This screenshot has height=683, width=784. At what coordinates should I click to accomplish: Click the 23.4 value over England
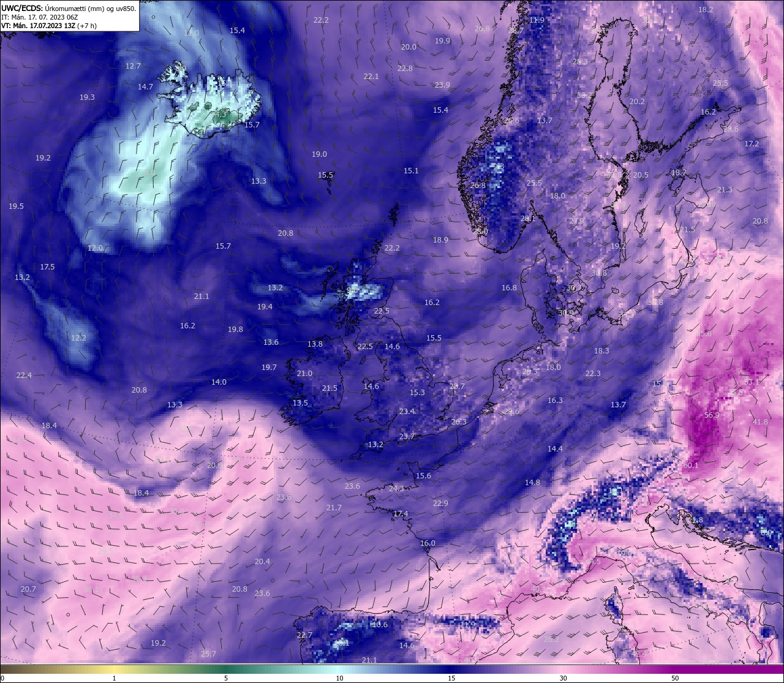407,412
